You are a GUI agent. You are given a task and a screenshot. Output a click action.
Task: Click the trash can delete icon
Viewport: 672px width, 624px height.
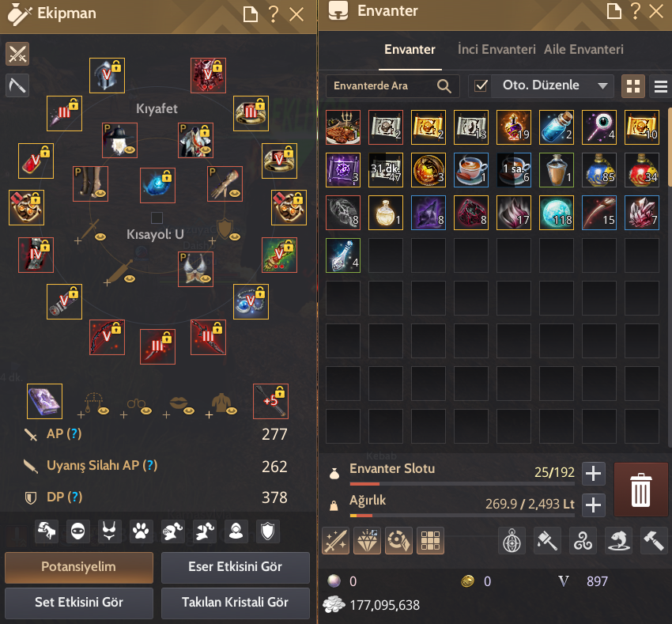[x=640, y=490]
